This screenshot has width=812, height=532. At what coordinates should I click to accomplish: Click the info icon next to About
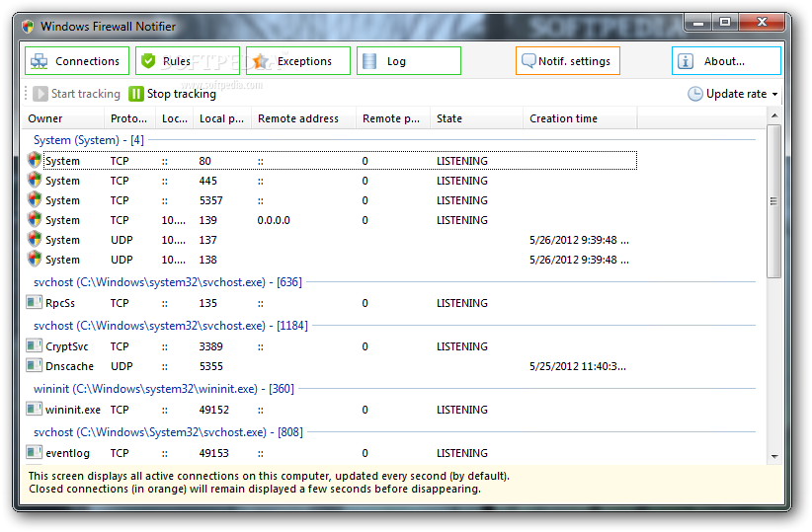pyautogui.click(x=686, y=61)
